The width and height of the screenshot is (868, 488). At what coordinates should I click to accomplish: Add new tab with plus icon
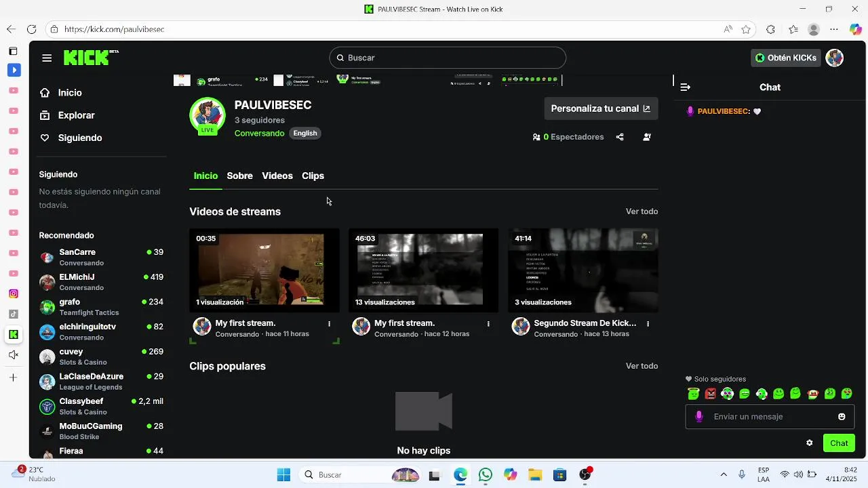[14, 378]
